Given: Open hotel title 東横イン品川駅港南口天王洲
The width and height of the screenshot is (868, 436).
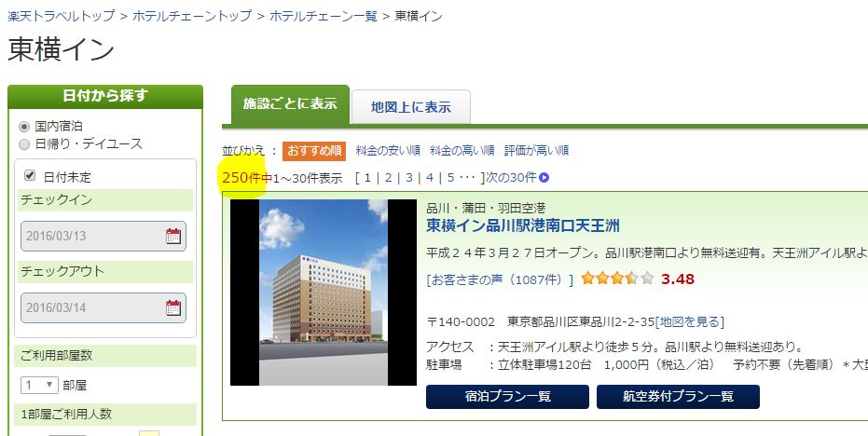Looking at the screenshot, I should pos(522,225).
